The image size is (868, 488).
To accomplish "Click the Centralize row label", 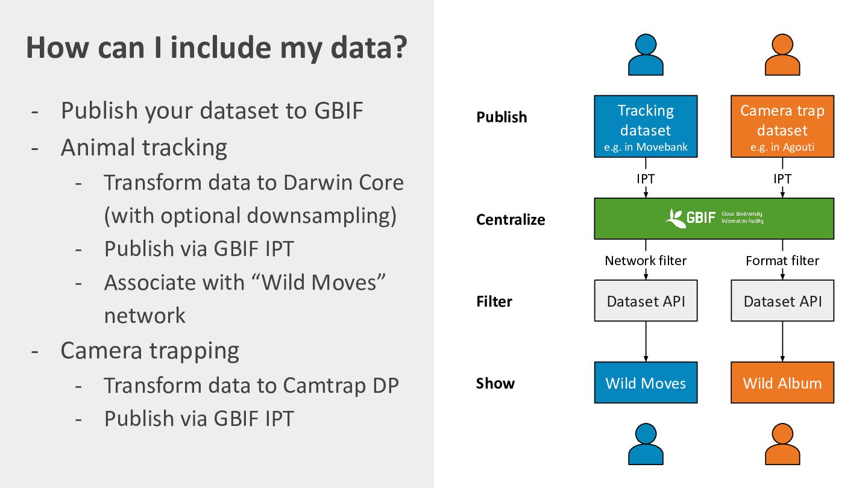I will (x=511, y=219).
